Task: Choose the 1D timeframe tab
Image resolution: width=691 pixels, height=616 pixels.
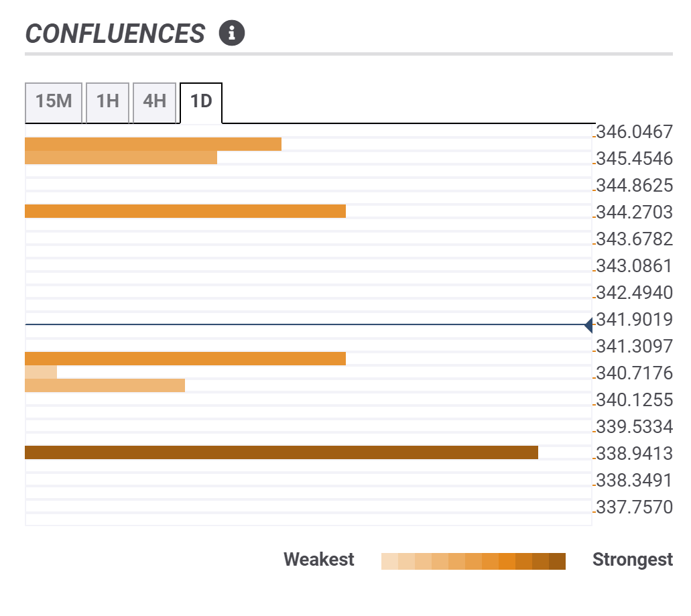Action: [201, 102]
